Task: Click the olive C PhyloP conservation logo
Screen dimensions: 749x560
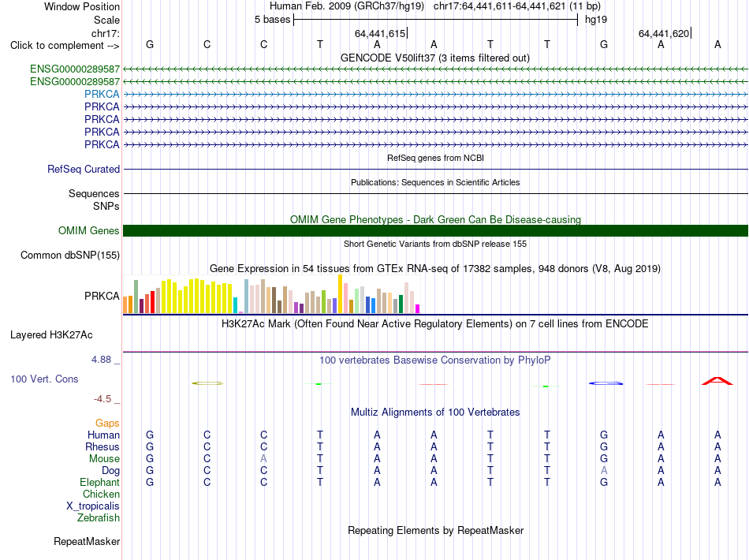Action: click(207, 383)
